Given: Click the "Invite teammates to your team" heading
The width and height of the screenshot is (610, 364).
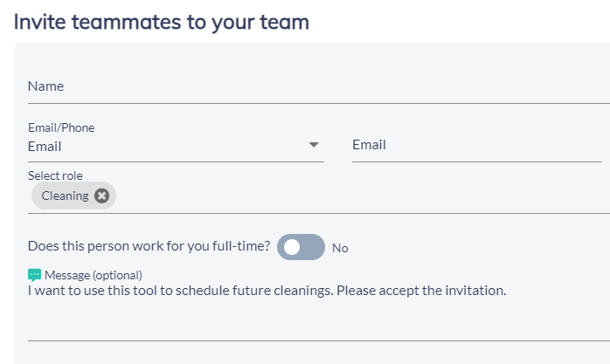Looking at the screenshot, I should coord(162,22).
